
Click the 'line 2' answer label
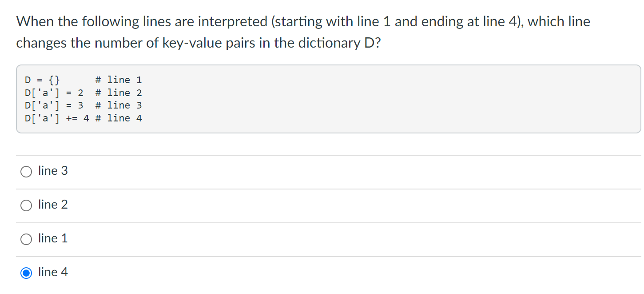(x=52, y=205)
